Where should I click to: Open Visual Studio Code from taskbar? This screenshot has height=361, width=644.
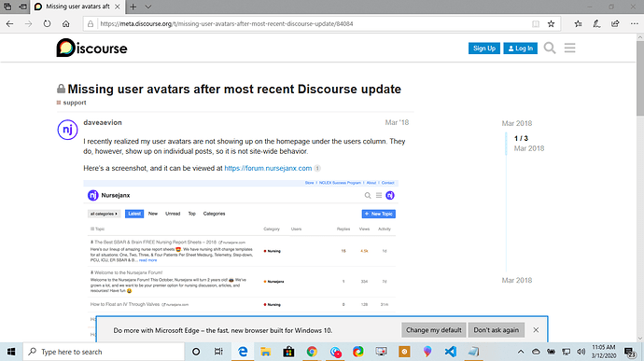point(451,352)
